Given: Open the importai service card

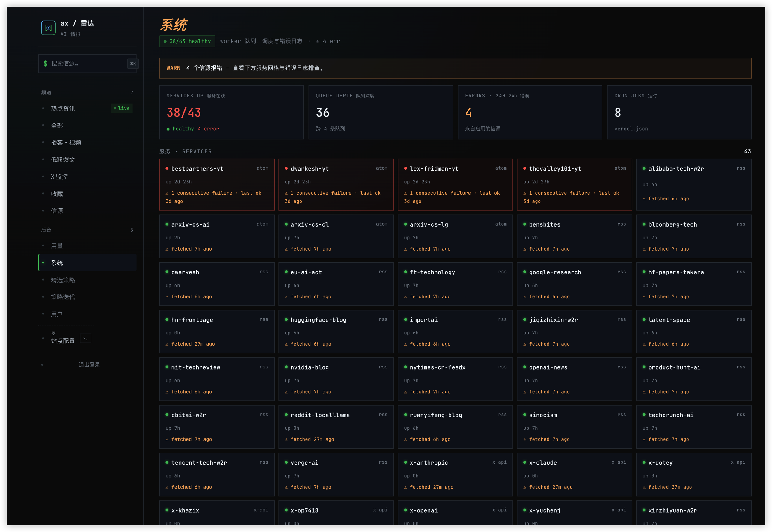Looking at the screenshot, I should [x=455, y=332].
